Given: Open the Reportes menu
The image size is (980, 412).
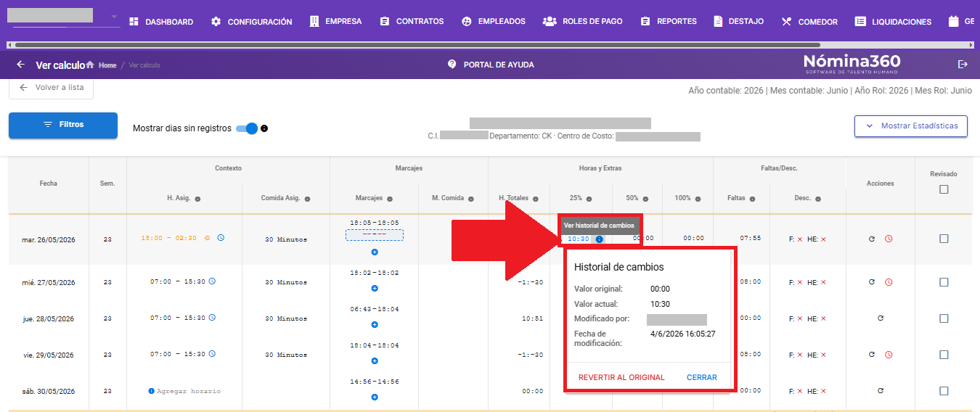Looking at the screenshot, I should (x=669, y=22).
